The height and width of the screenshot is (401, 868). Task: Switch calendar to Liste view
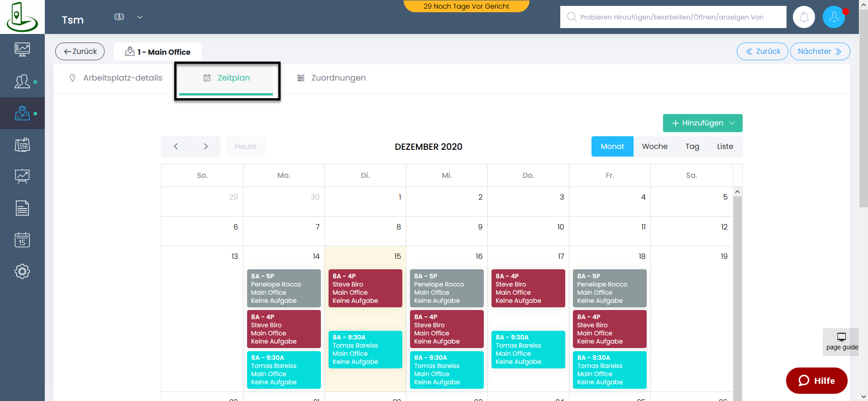(x=725, y=147)
